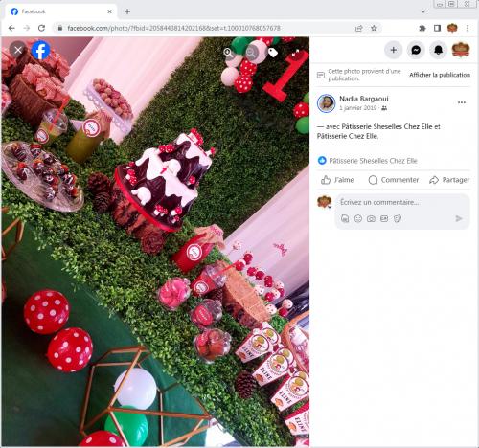
Task: Open Messenger chats
Action: pyautogui.click(x=416, y=50)
